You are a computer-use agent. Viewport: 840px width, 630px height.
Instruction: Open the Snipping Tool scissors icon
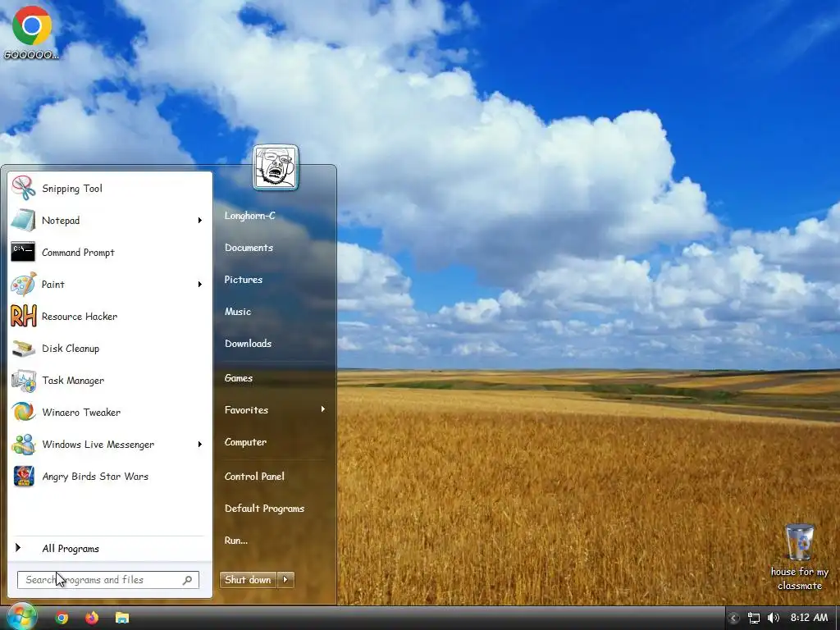24,188
